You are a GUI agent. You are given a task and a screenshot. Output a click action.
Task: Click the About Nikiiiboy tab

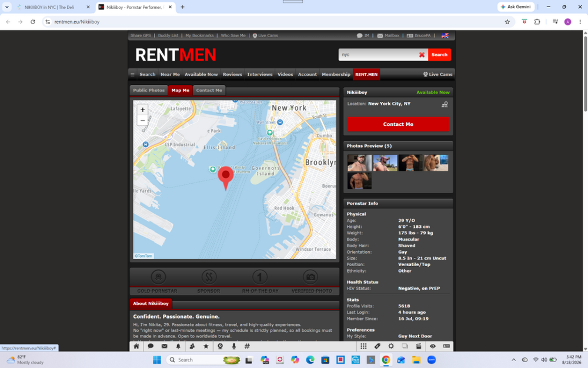(x=151, y=304)
